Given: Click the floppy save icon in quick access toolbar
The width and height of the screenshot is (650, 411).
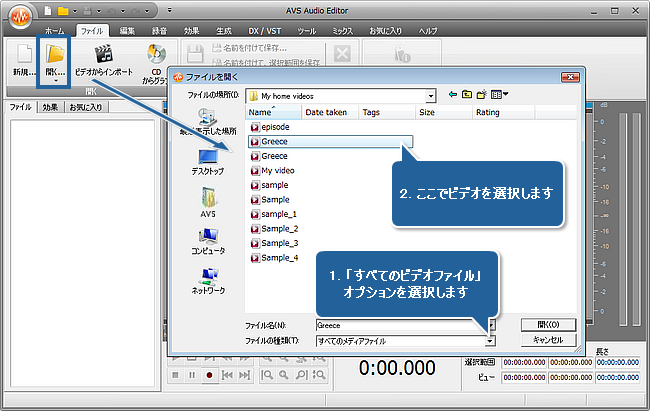Looking at the screenshot, I should coord(88,11).
